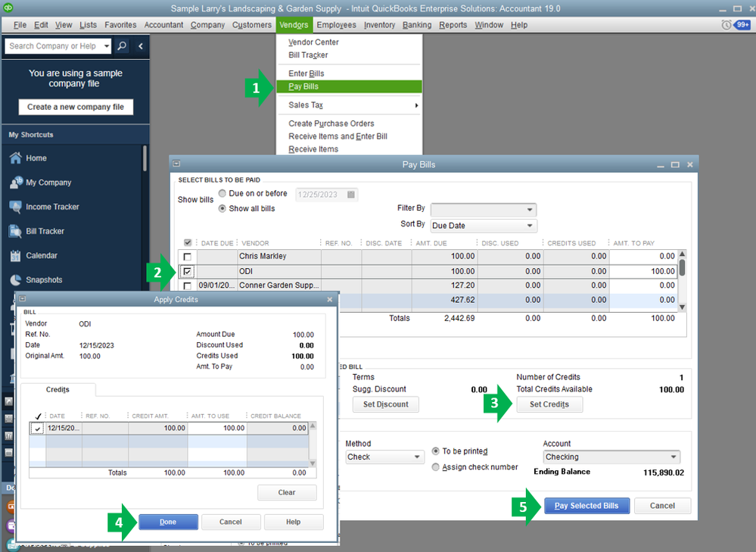Click ODI amount to pay cell

coord(642,271)
